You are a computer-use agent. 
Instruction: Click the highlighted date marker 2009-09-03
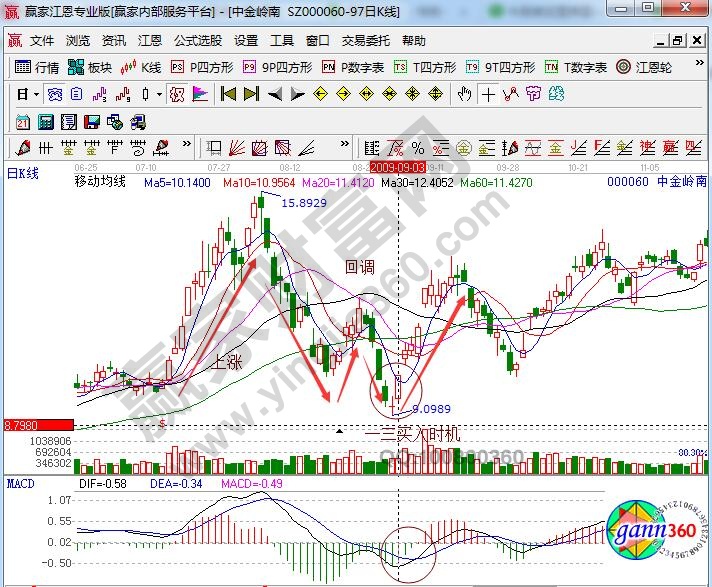tap(398, 168)
